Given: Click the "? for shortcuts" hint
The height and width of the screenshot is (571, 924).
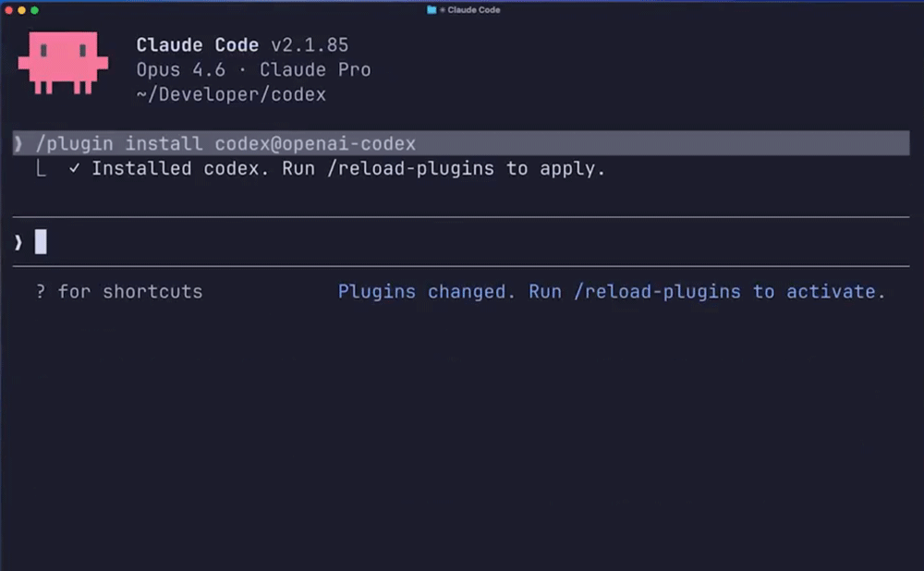Looking at the screenshot, I should click(x=119, y=292).
